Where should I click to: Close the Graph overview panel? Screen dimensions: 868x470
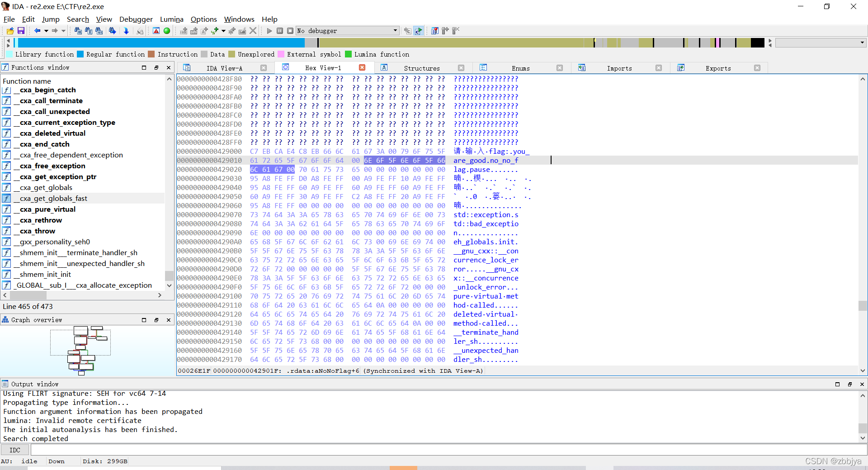(x=169, y=320)
